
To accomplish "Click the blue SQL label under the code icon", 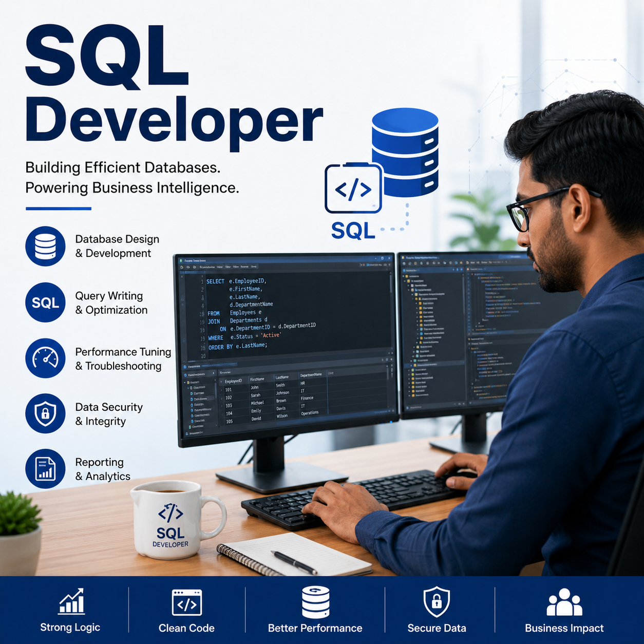I will pos(353,231).
